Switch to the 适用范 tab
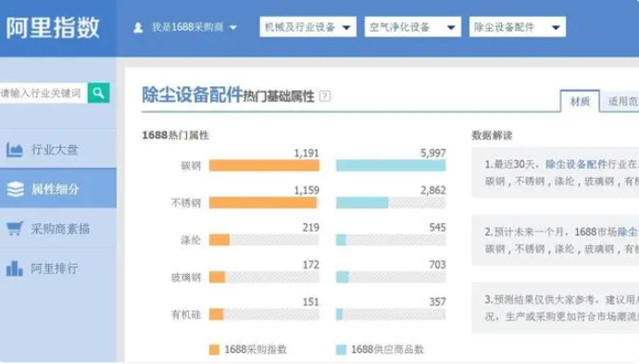 [x=620, y=101]
